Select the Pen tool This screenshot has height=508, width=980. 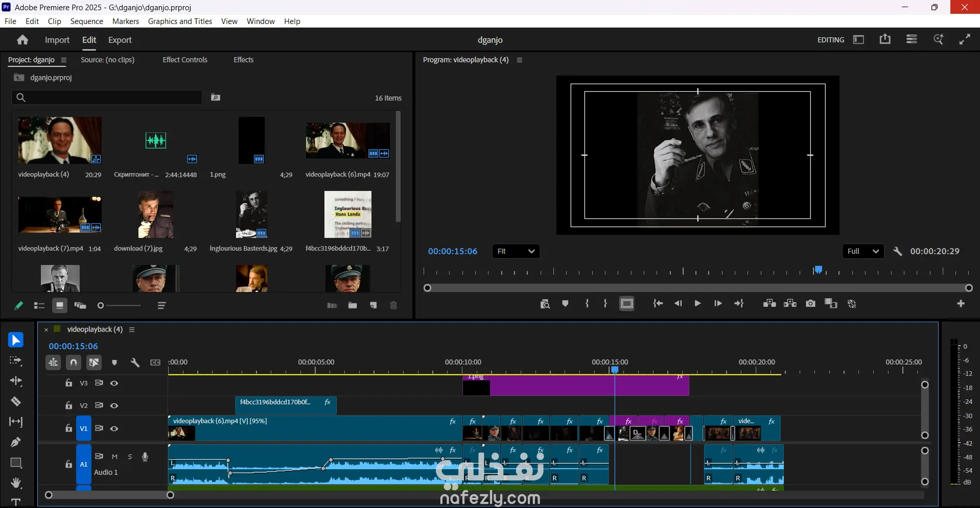[x=16, y=442]
